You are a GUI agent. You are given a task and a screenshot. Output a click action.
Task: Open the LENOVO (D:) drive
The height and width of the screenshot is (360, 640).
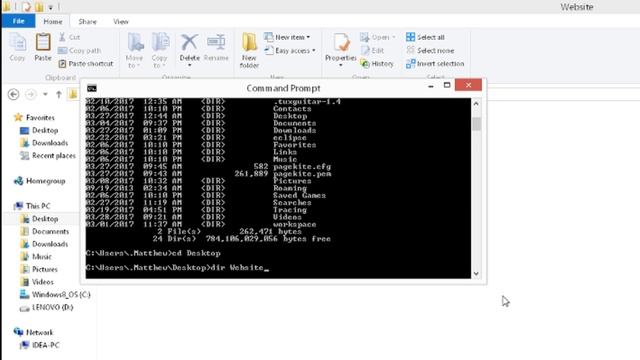click(x=47, y=307)
